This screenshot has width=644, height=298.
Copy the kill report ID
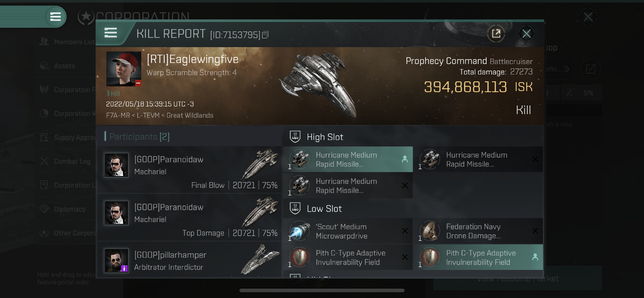click(265, 35)
